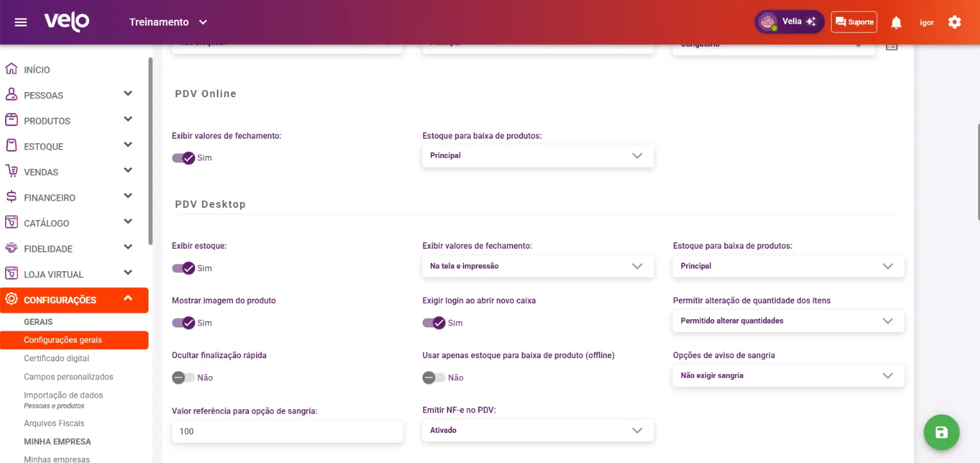The image size is (980, 463).
Task: Enable Usar apenas estoque offline switch
Action: tap(434, 377)
